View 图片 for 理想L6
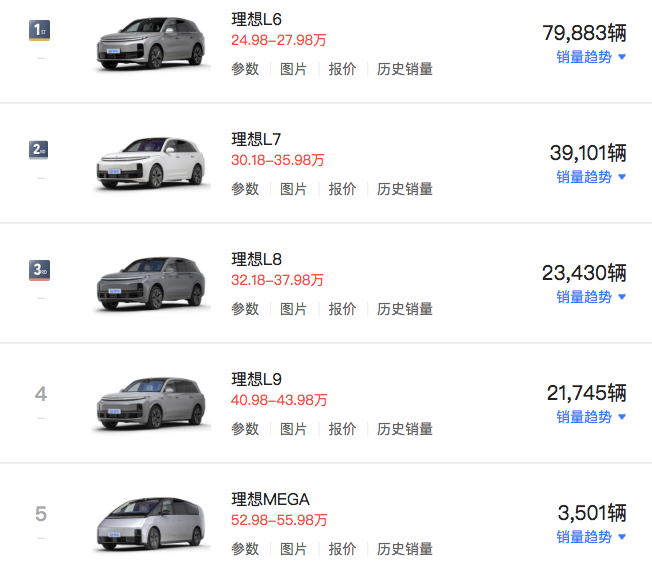 tap(294, 69)
